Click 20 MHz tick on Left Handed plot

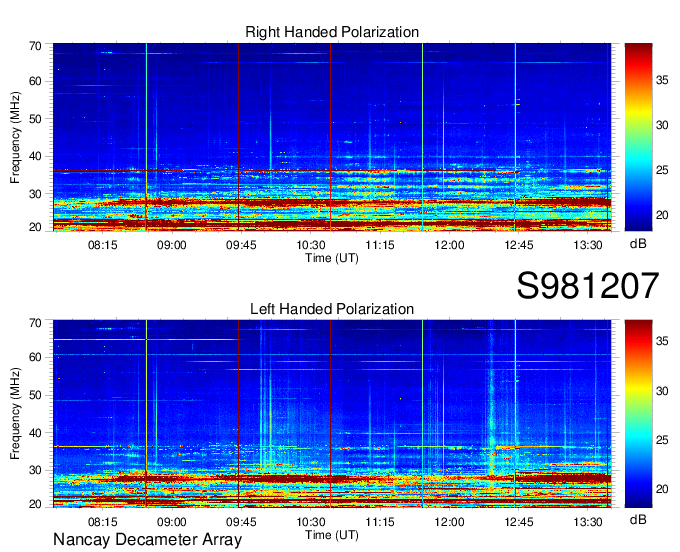35,504
